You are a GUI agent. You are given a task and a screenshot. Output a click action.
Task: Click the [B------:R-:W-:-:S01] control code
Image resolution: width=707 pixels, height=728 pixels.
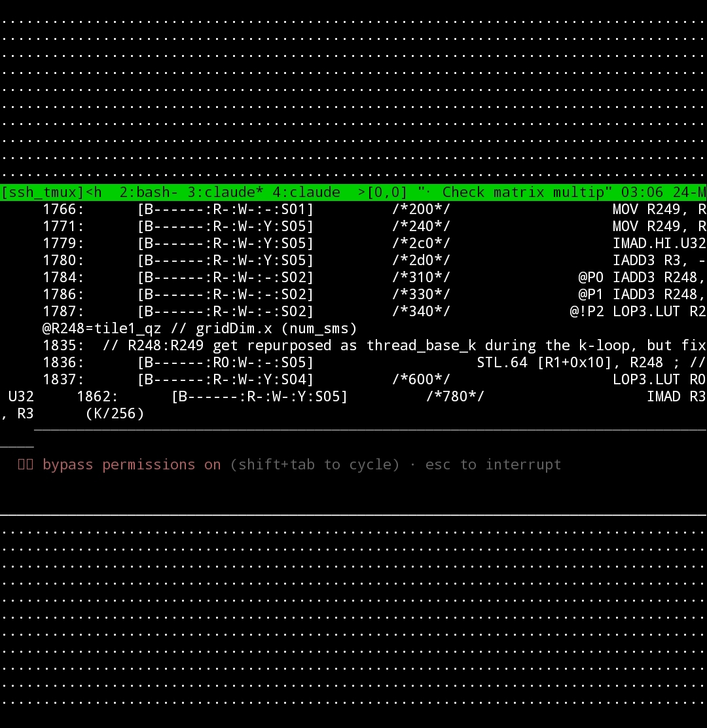226,209
